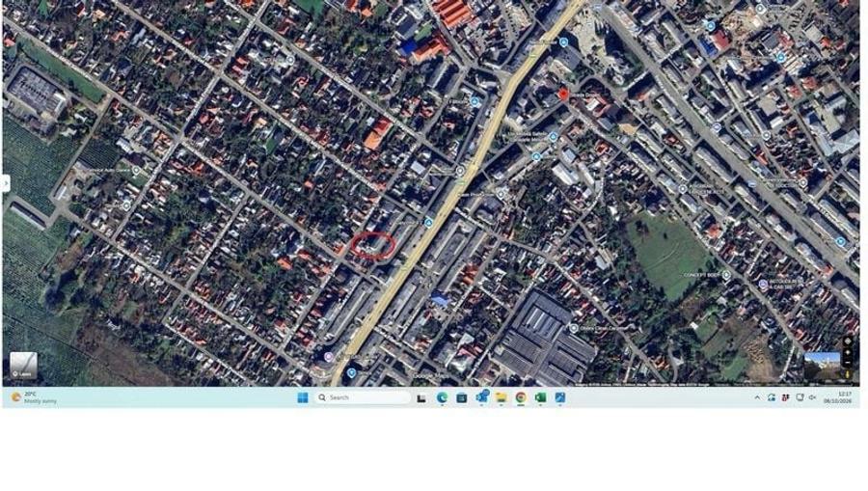The height and width of the screenshot is (491, 868).
Task: Open the Layers map type switcher
Action: pyautogui.click(x=23, y=366)
